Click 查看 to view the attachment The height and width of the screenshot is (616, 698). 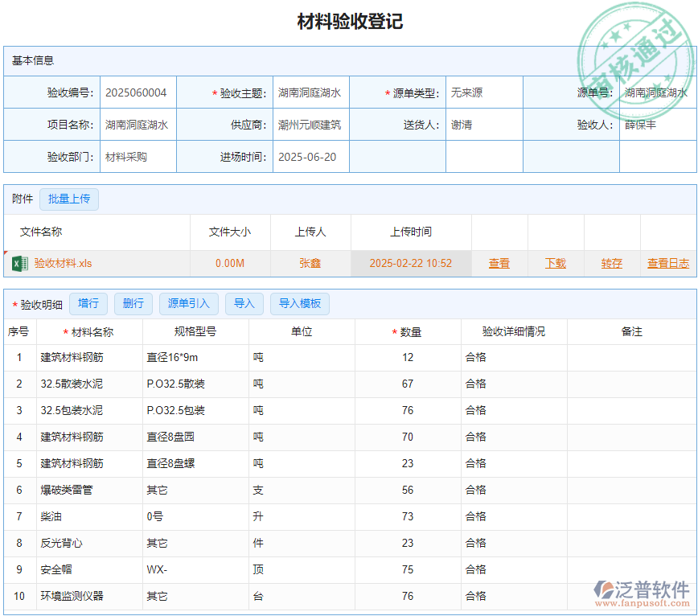499,263
